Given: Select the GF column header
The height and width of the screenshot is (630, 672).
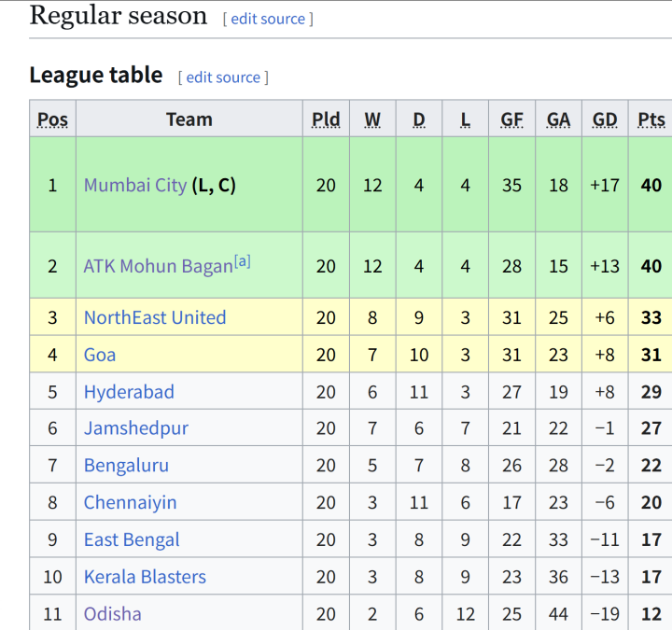Looking at the screenshot, I should (x=512, y=119).
